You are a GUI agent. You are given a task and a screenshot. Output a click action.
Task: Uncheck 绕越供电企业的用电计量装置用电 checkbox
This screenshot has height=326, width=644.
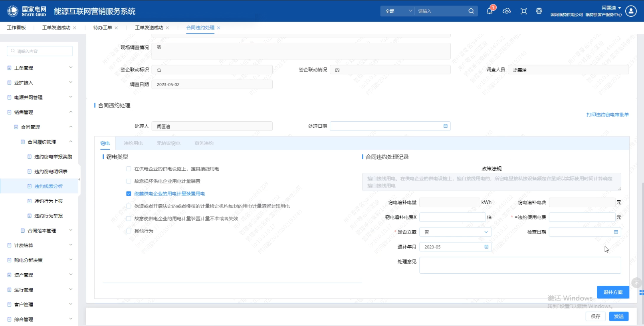pos(129,194)
